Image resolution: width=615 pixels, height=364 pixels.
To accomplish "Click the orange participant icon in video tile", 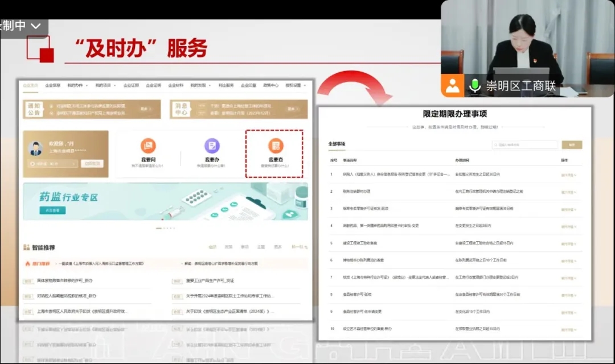I will coord(453,86).
